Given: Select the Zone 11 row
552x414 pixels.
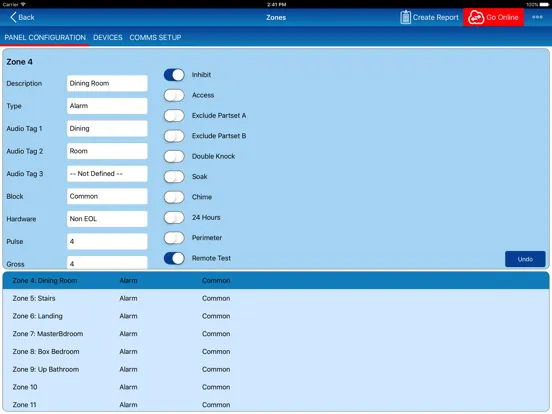Looking at the screenshot, I should 276,404.
